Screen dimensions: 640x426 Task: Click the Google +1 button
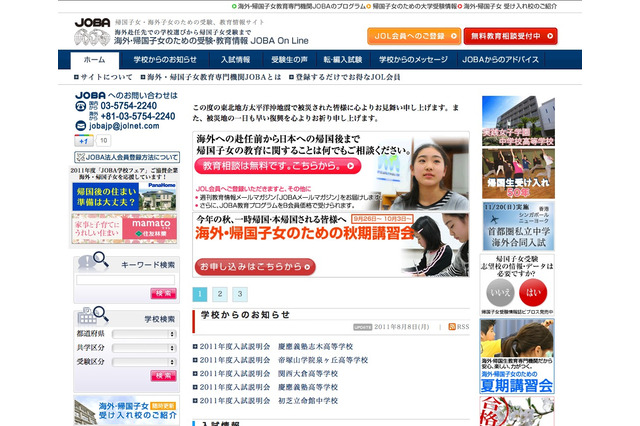[x=84, y=141]
